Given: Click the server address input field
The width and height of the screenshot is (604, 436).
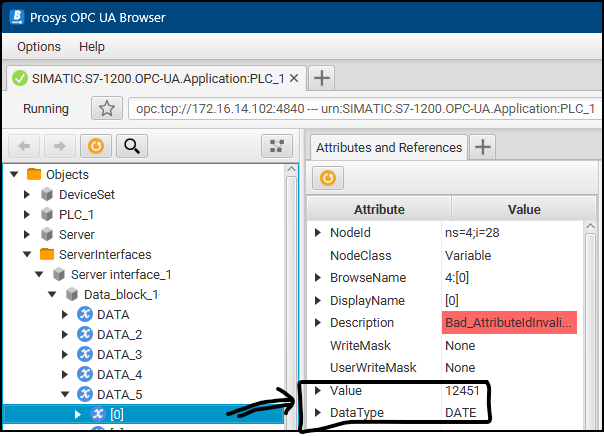Looking at the screenshot, I should [x=365, y=108].
